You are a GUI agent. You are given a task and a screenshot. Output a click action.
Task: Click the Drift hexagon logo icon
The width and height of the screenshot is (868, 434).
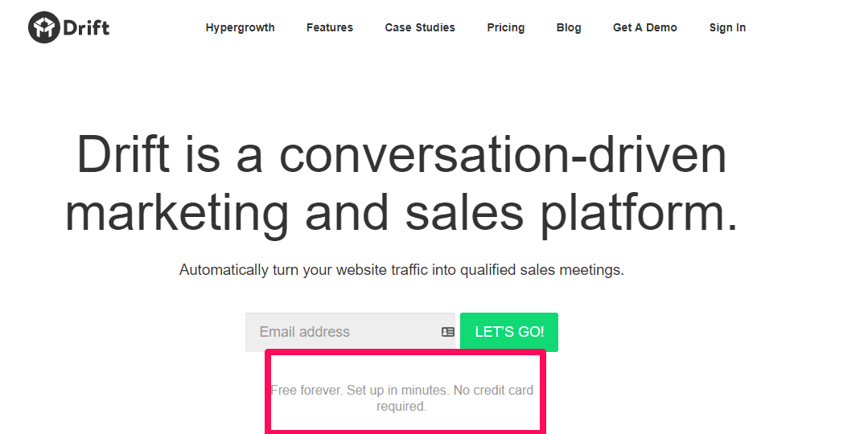(43, 27)
